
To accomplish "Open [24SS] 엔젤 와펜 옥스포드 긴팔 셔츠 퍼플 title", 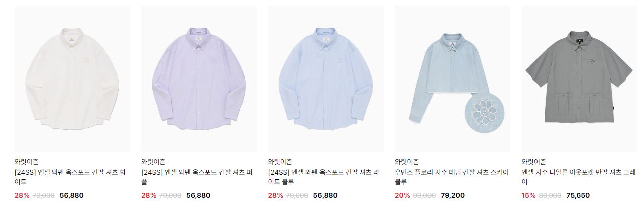I will tap(197, 177).
